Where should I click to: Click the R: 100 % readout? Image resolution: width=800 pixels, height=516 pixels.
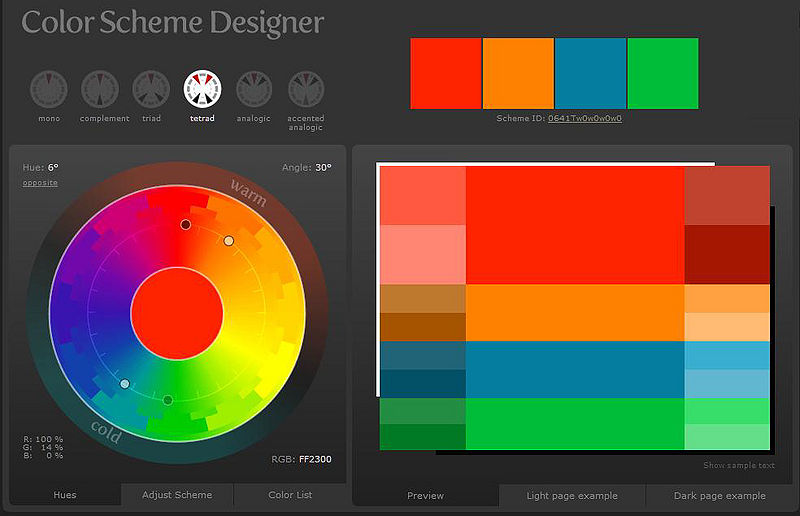(x=43, y=439)
